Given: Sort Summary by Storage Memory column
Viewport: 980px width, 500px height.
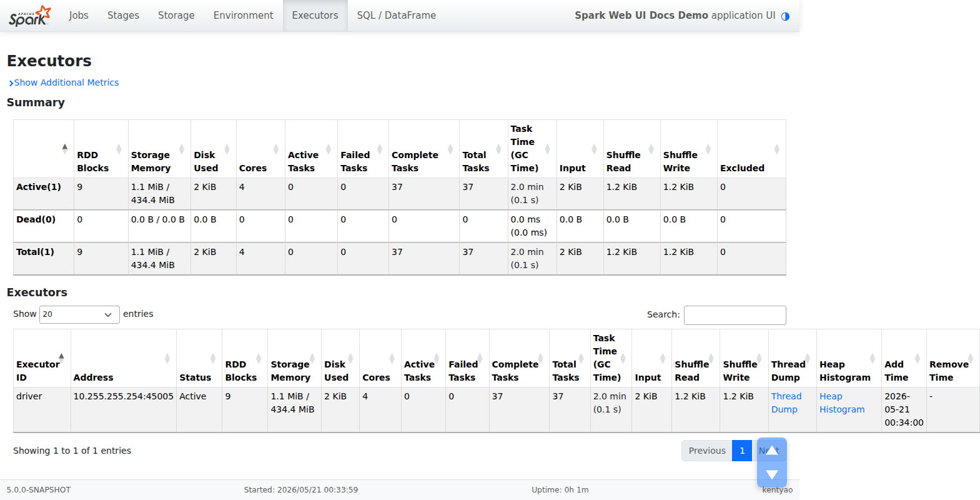Looking at the screenshot, I should point(159,149).
